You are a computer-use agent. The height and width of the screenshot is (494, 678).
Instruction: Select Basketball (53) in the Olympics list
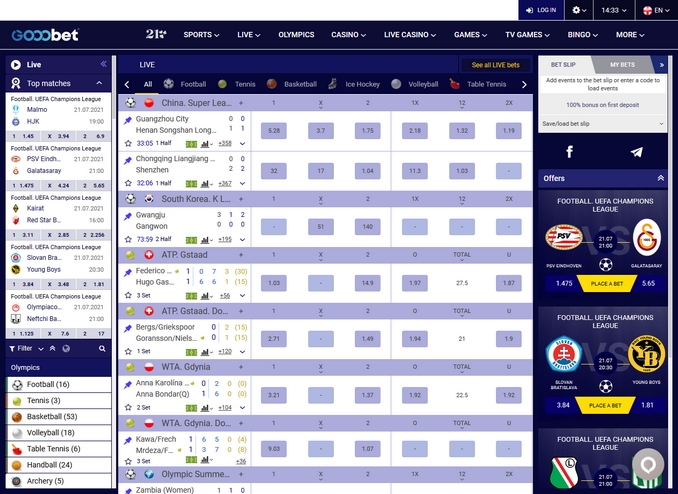59,417
